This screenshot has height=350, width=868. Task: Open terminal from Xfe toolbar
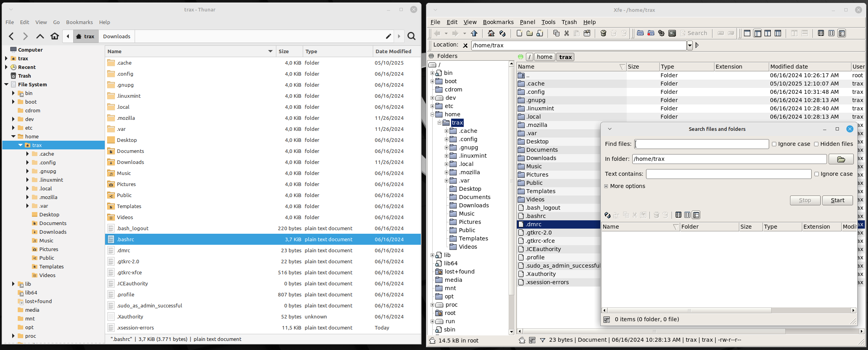click(x=672, y=34)
